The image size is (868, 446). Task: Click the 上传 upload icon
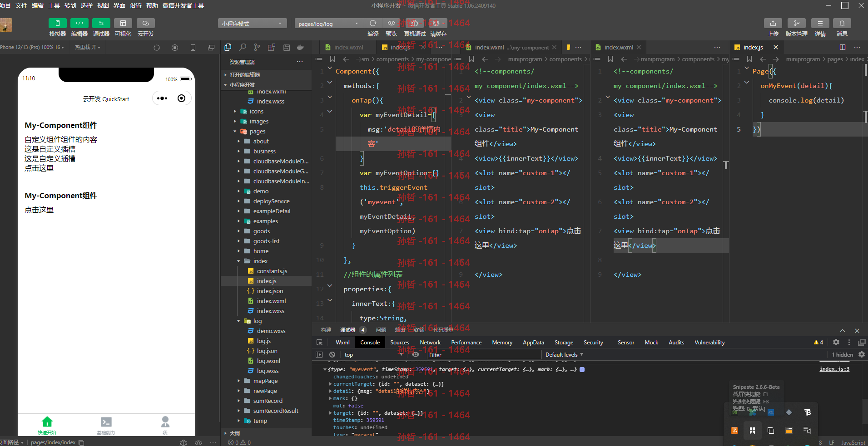(x=773, y=23)
